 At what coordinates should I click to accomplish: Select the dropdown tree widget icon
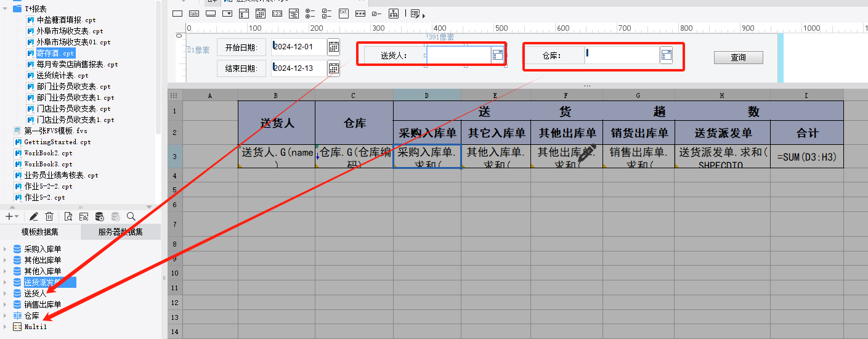click(x=294, y=13)
